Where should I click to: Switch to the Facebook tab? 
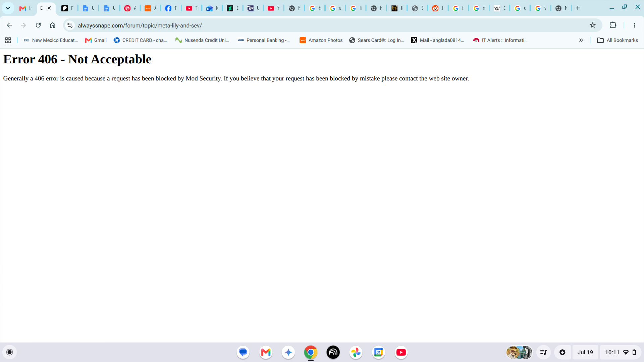click(171, 8)
